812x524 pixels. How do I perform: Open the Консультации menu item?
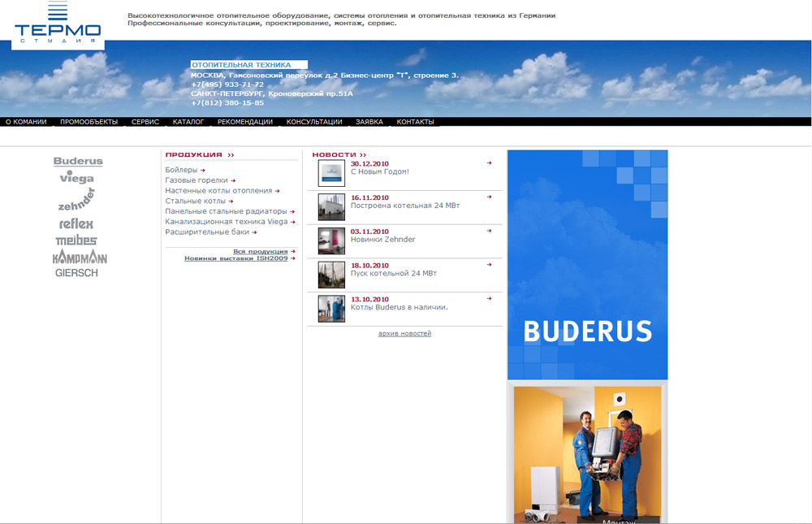pos(314,122)
